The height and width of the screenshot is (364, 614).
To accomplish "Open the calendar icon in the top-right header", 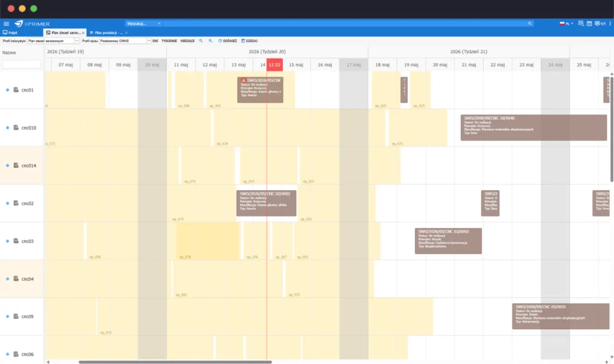I will [x=589, y=23].
